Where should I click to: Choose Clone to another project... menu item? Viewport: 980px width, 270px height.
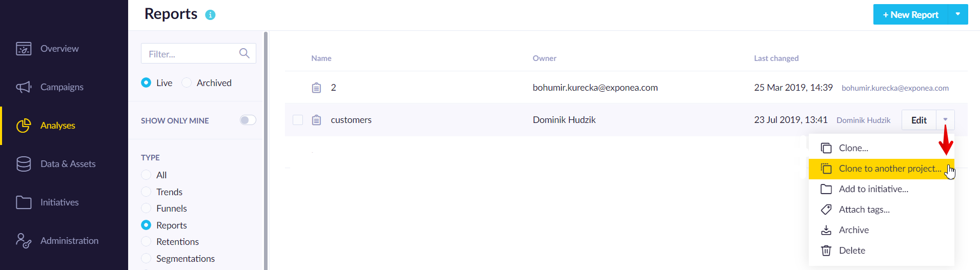882,169
